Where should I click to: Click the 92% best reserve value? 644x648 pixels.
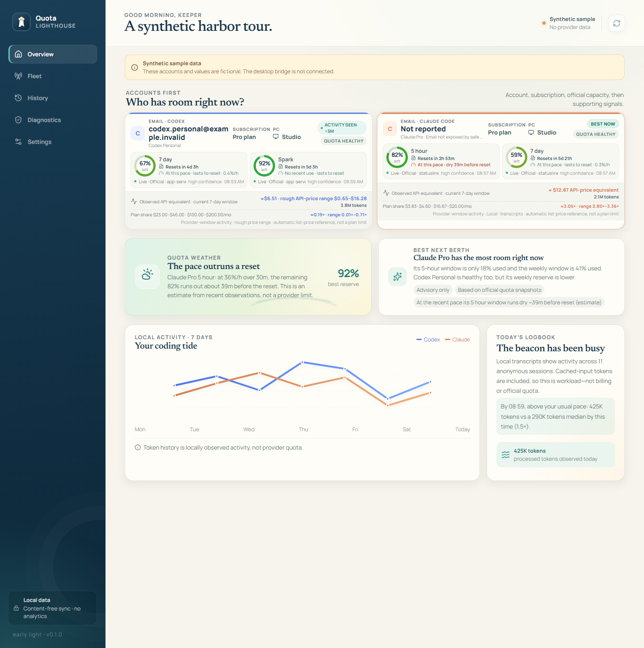pos(348,274)
